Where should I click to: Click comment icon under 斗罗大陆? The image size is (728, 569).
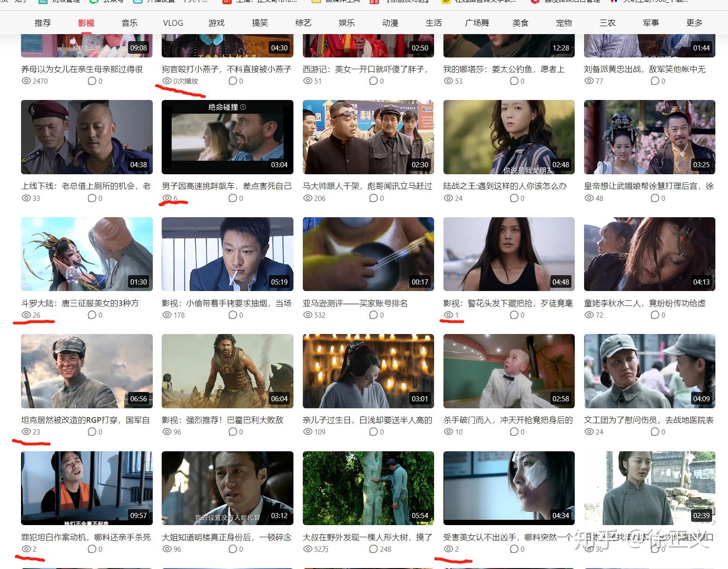click(92, 315)
